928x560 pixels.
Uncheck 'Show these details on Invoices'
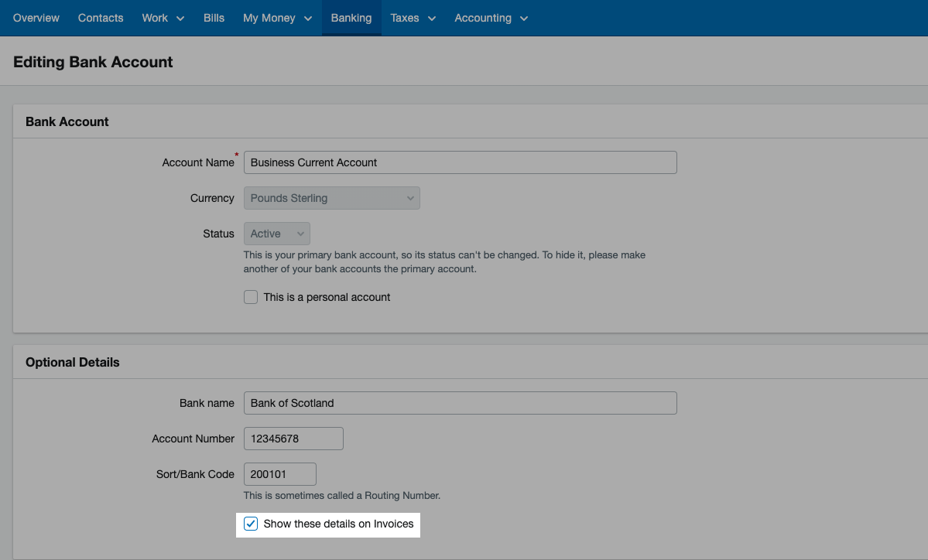pos(251,524)
